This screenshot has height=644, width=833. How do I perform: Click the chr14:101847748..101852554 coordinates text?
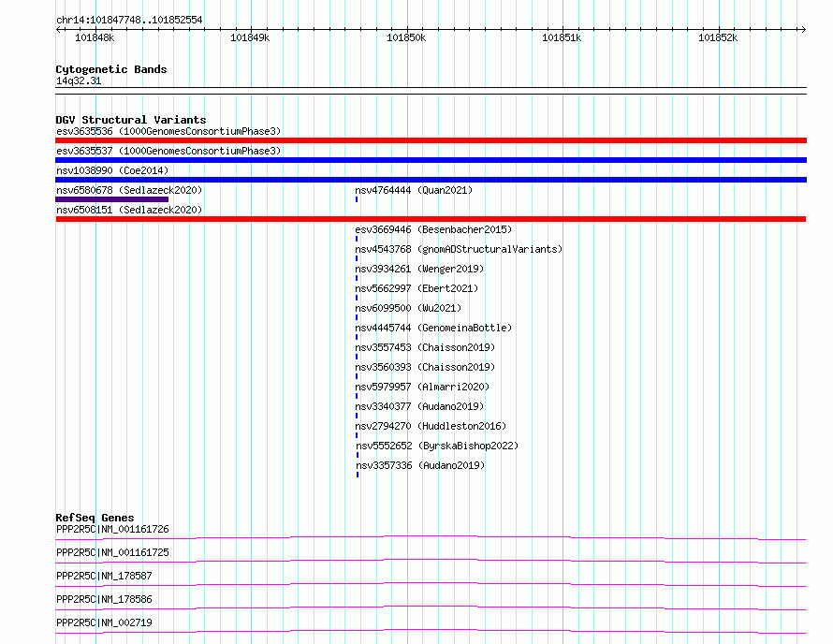[129, 21]
